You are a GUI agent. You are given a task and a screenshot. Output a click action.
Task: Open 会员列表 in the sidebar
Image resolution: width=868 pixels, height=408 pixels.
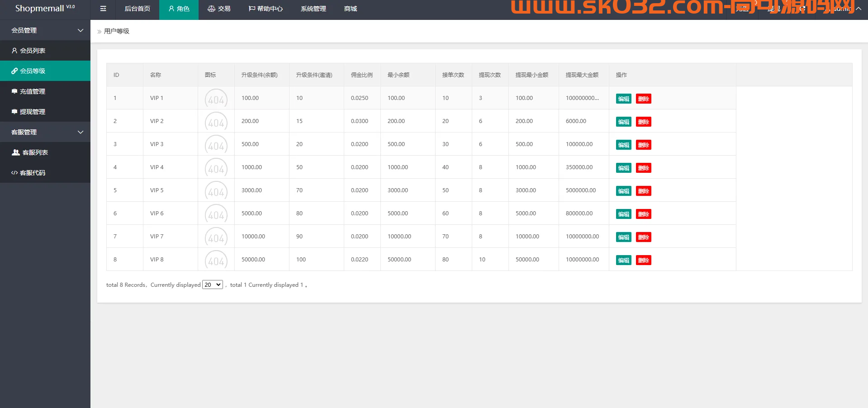pos(45,51)
